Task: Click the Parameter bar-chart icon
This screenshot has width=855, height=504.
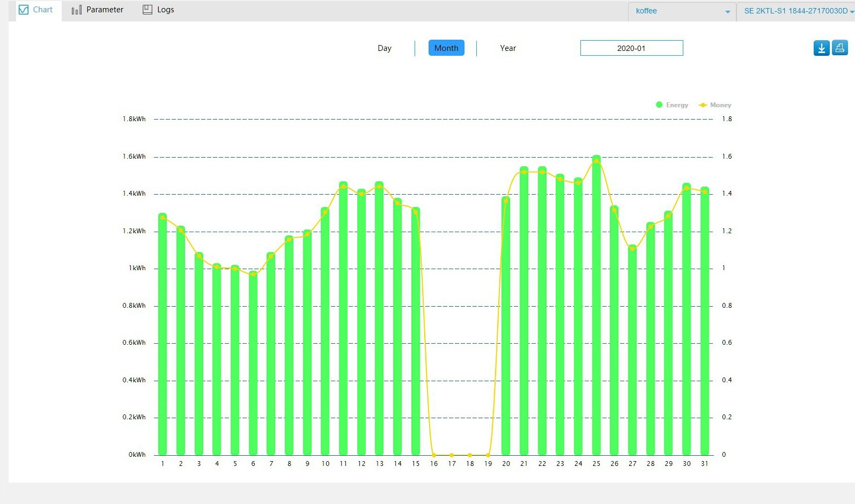Action: (x=77, y=10)
